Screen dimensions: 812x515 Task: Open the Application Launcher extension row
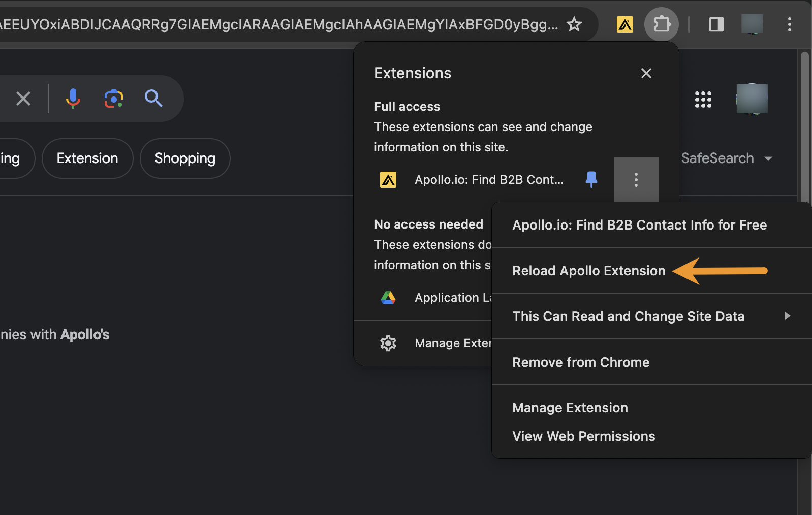click(423, 298)
